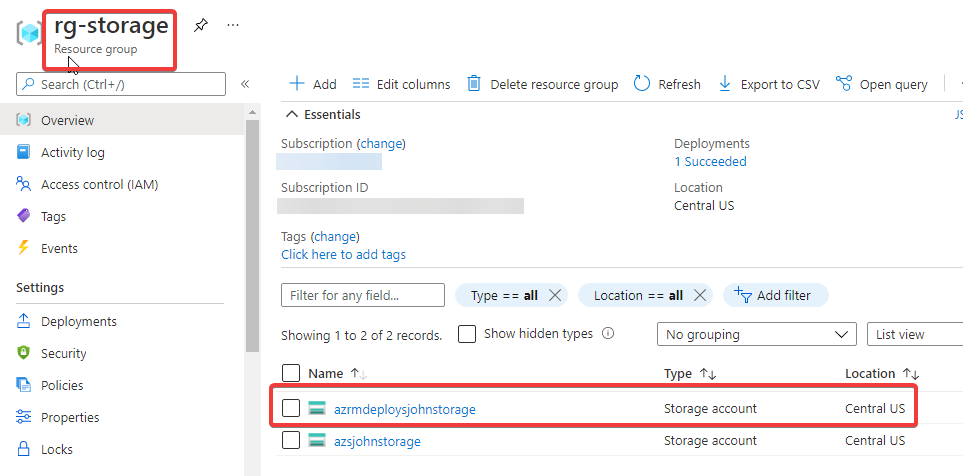Refresh the resource list
Image resolution: width=963 pixels, height=476 pixels.
coord(667,84)
